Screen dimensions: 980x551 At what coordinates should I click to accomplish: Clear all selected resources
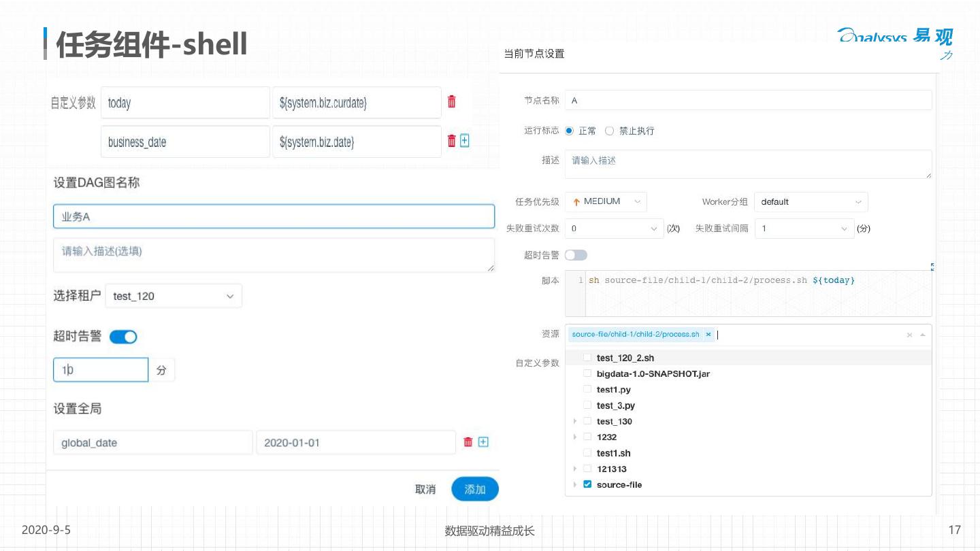pos(909,335)
